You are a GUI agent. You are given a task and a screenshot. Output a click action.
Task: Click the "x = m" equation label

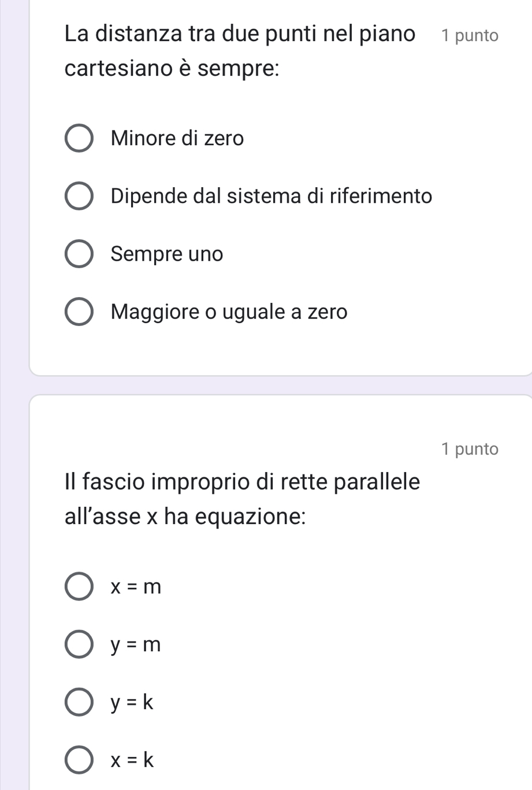pos(136,587)
